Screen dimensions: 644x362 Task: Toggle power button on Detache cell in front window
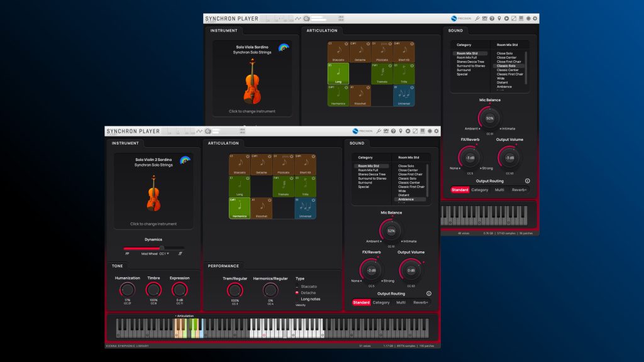click(x=269, y=156)
